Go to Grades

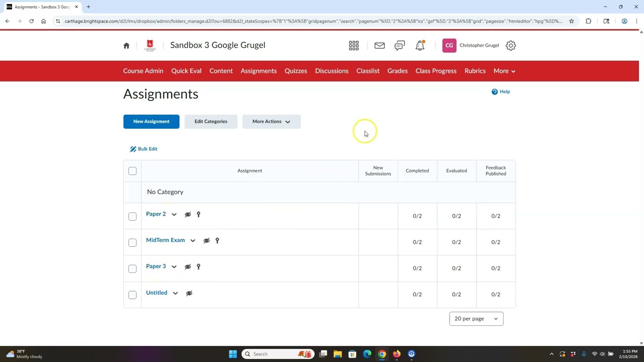pyautogui.click(x=397, y=71)
